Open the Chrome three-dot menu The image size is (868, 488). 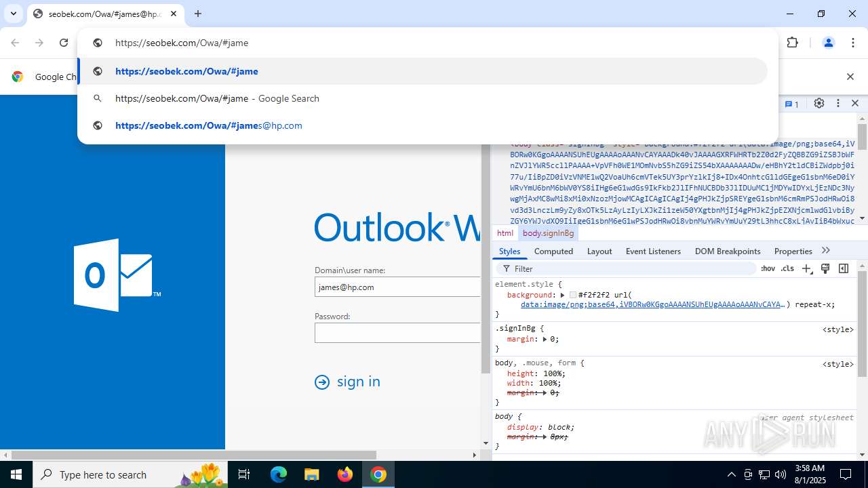pyautogui.click(x=853, y=43)
